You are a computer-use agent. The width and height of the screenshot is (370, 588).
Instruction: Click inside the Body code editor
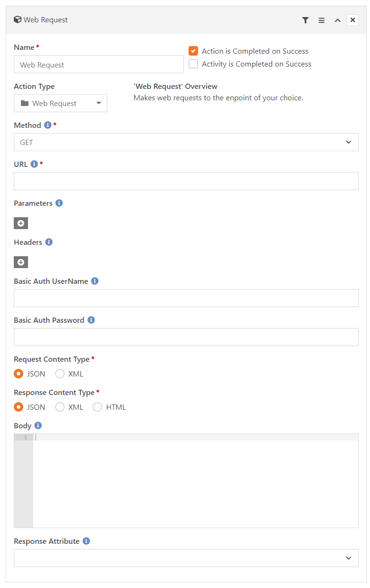pyautogui.click(x=196, y=481)
